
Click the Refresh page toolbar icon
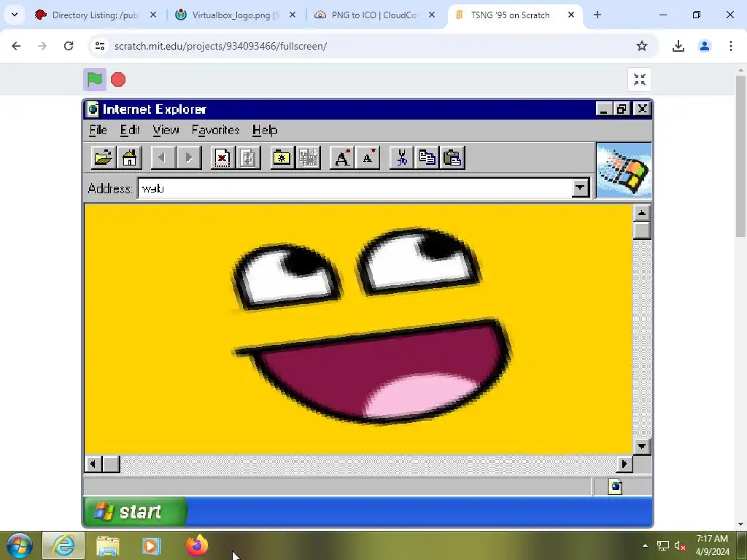coord(248,157)
